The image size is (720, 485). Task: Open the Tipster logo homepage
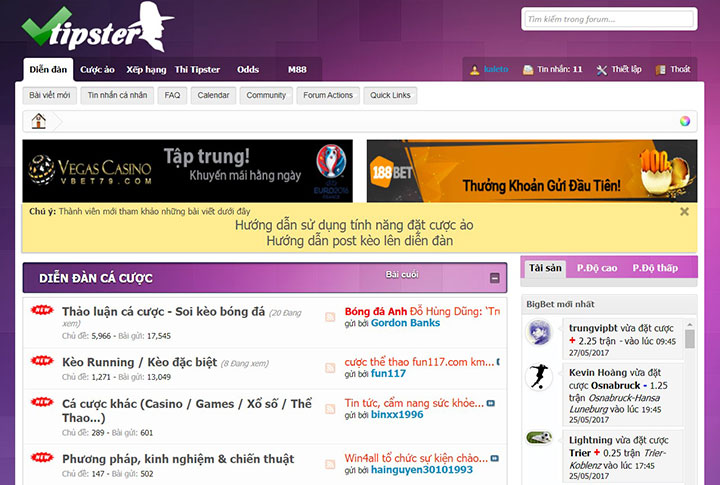(x=97, y=27)
